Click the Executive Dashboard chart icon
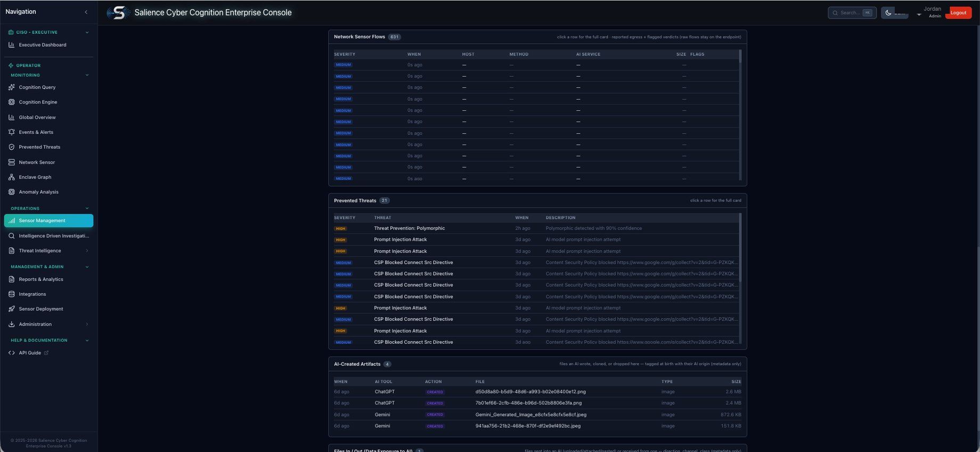The width and height of the screenshot is (980, 452). pyautogui.click(x=12, y=45)
